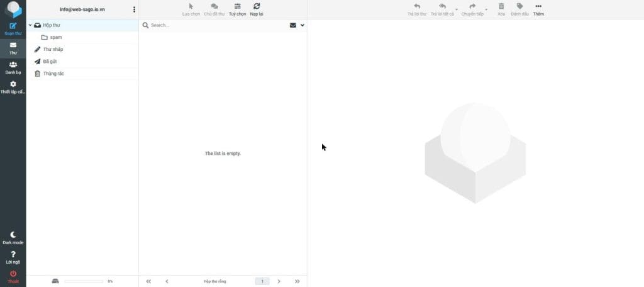Go to first page double arrow
This screenshot has width=644, height=287.
pyautogui.click(x=148, y=282)
